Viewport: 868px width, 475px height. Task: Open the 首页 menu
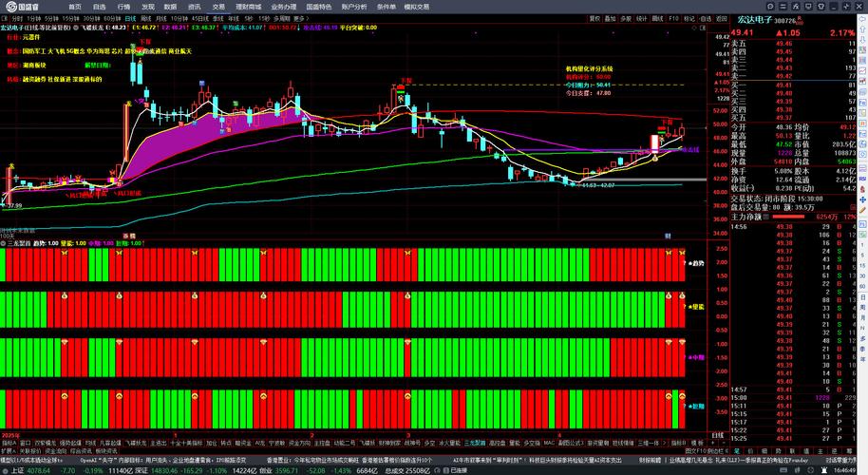(75, 7)
